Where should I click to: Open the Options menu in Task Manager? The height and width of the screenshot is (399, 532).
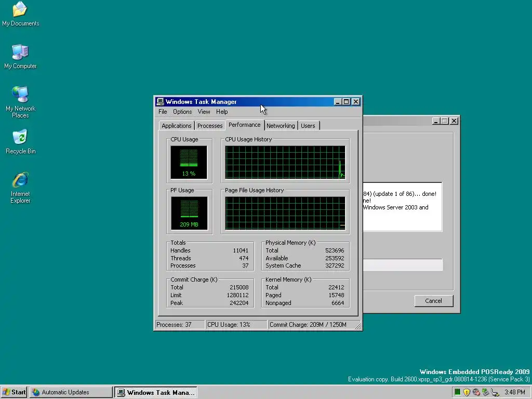(182, 112)
